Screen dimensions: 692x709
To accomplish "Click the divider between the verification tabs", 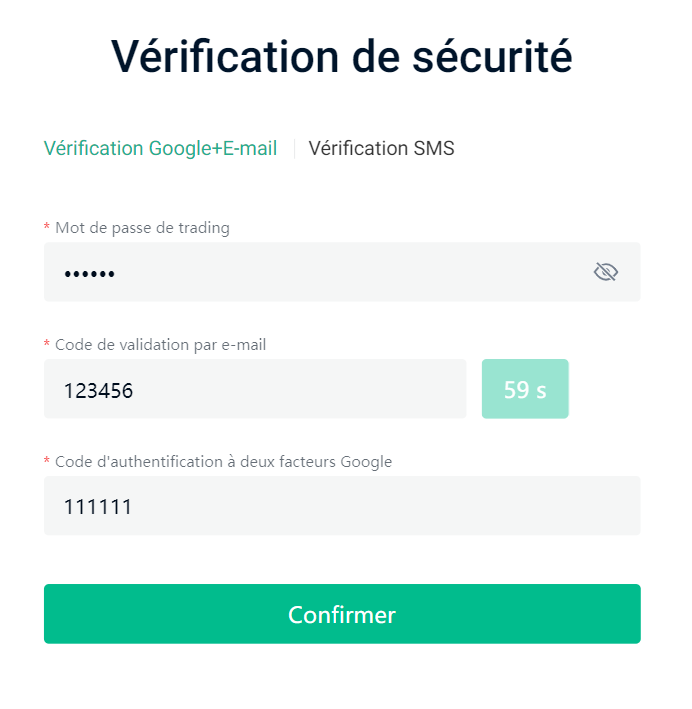I will [x=294, y=149].
